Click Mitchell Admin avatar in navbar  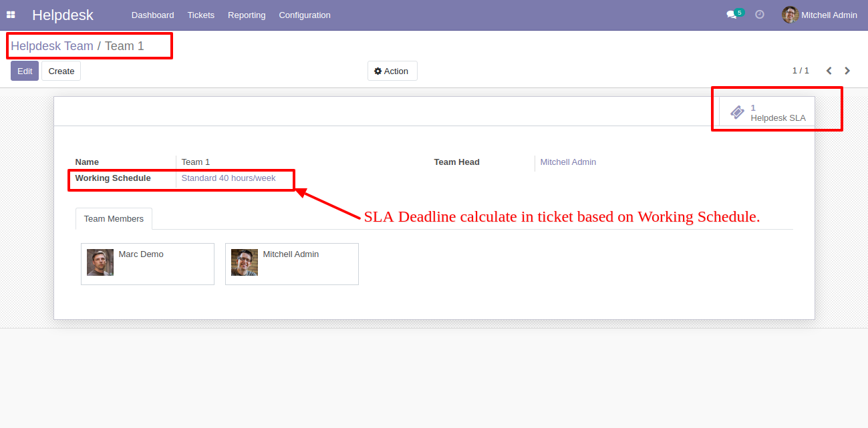coord(790,15)
